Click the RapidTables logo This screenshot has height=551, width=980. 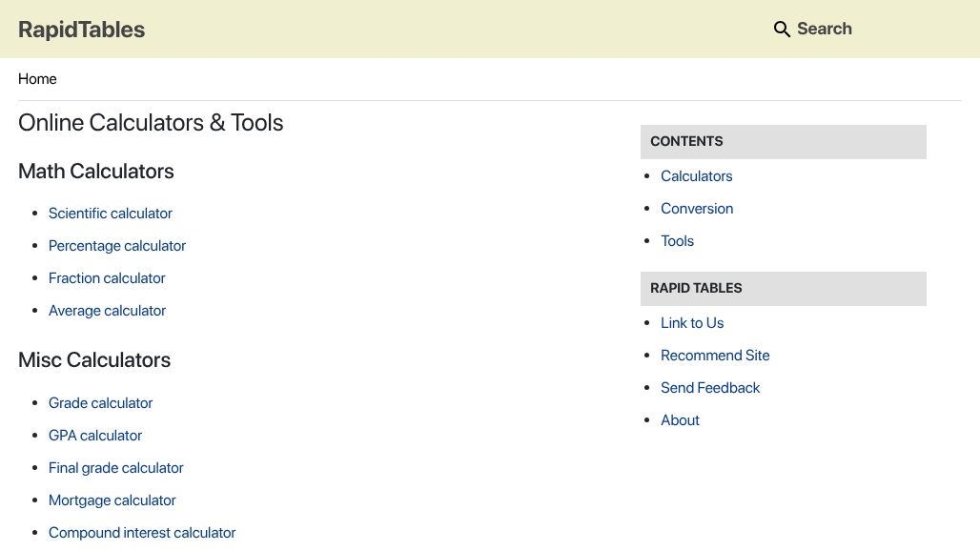pos(81,30)
